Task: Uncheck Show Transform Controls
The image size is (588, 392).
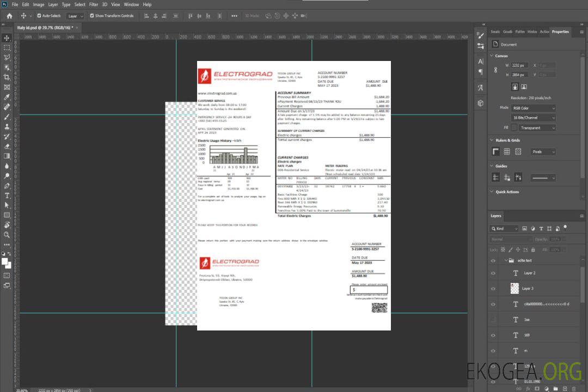Action: (x=91, y=16)
